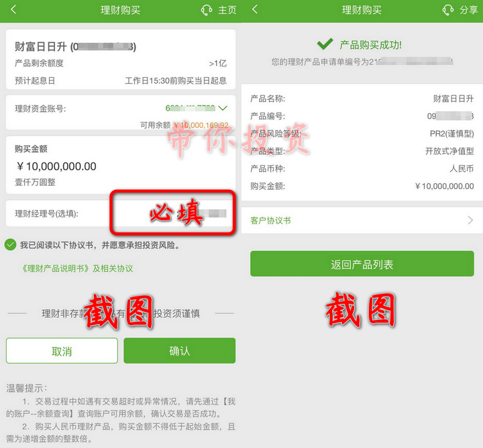The height and width of the screenshot is (448, 483).
Task: Go to 主页 home page
Action: pos(227,10)
